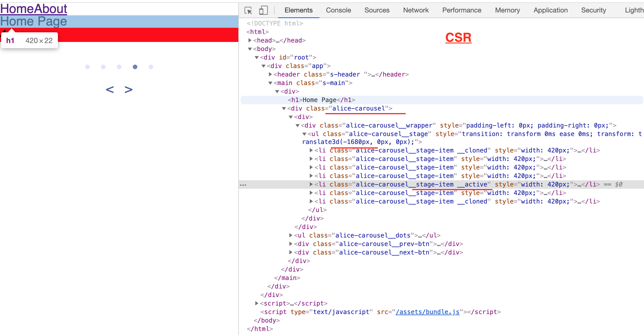Click the carousel next arrow button
Image resolution: width=644 pixels, height=335 pixels.
point(128,90)
